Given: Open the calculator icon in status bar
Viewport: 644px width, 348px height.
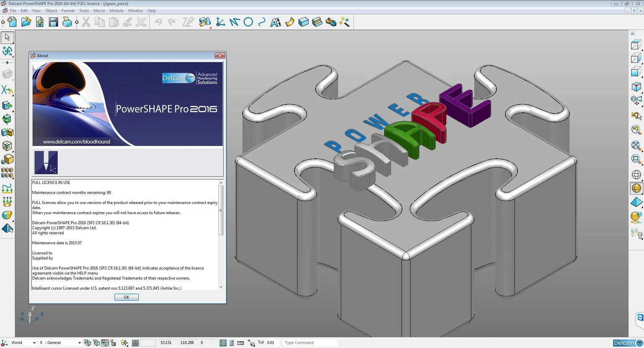Looking at the screenshot, I should (x=232, y=343).
